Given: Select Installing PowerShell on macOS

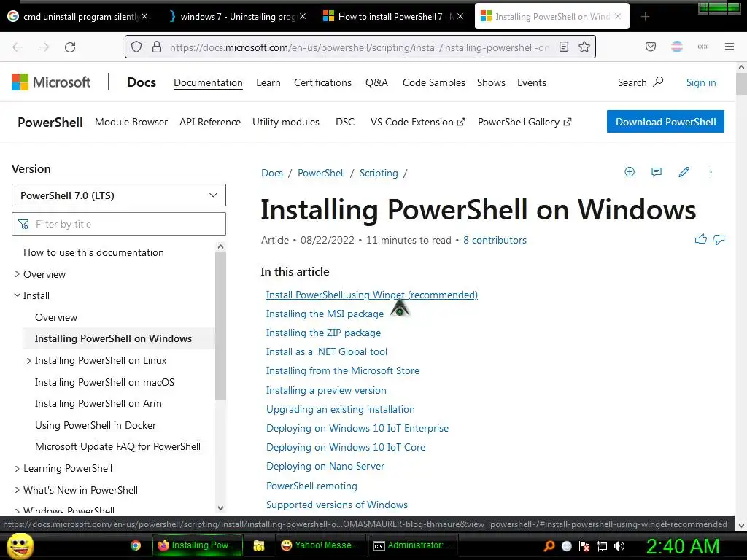Looking at the screenshot, I should coord(104,382).
